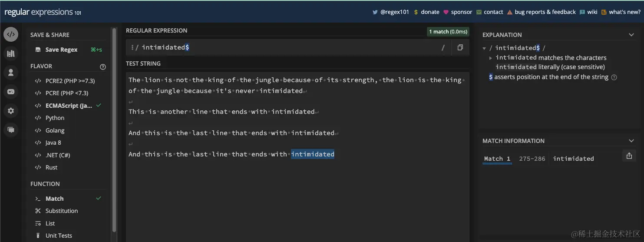Open the regex quiz gamepad icon
Screen dimensions: 644x242
pyautogui.click(x=11, y=92)
